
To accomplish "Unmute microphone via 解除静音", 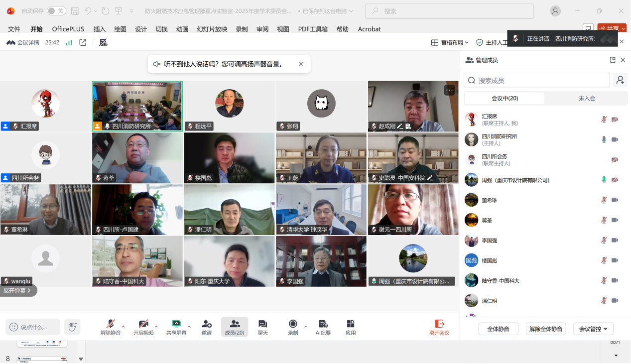I will point(111,327).
